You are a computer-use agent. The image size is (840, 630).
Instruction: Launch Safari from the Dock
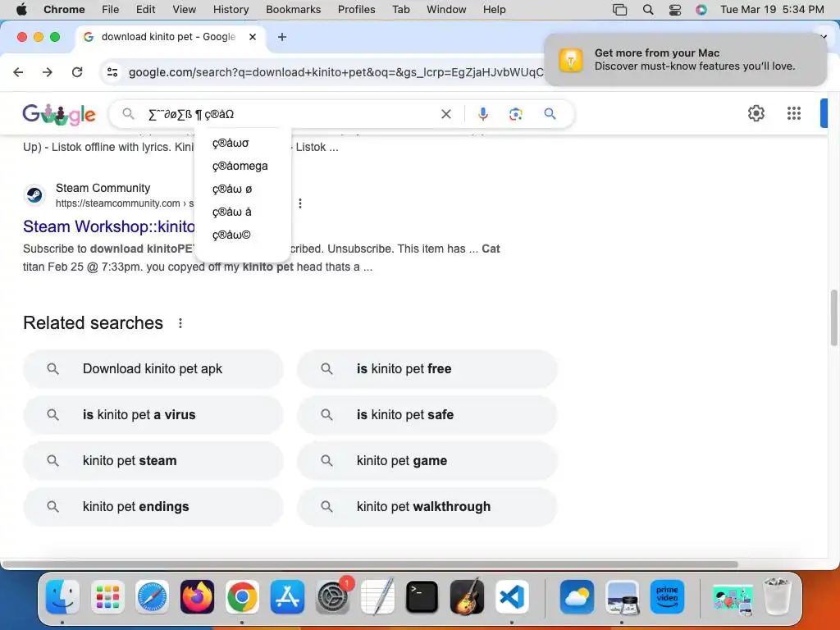click(152, 597)
